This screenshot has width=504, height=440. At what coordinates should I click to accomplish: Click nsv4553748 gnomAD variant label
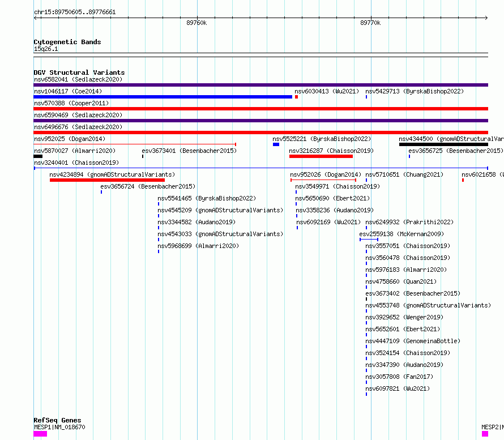[428, 305]
